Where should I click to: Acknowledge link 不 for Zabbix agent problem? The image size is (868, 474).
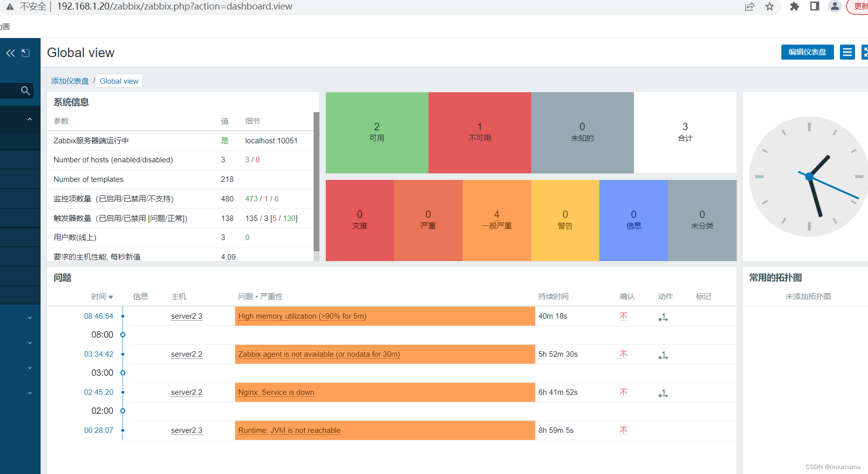(x=623, y=354)
